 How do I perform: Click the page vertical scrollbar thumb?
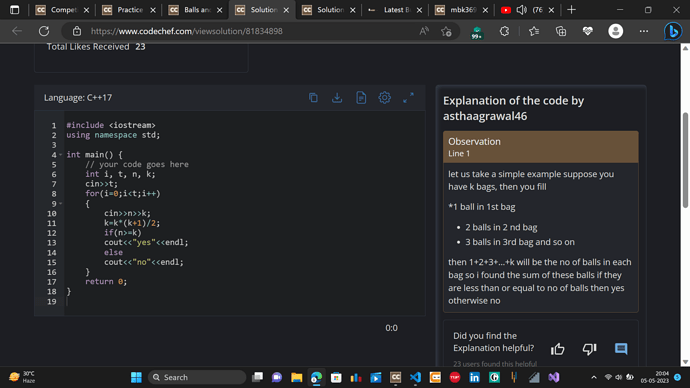(x=685, y=160)
